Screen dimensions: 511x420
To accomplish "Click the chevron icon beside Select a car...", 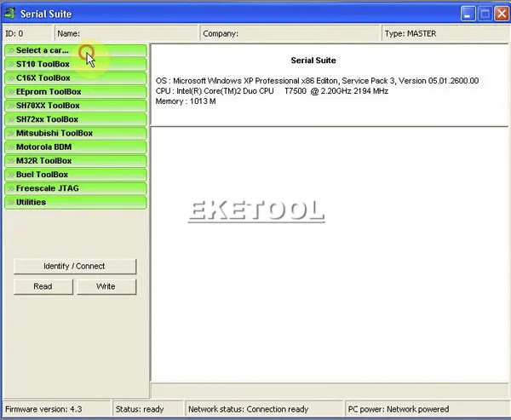I will (x=11, y=50).
